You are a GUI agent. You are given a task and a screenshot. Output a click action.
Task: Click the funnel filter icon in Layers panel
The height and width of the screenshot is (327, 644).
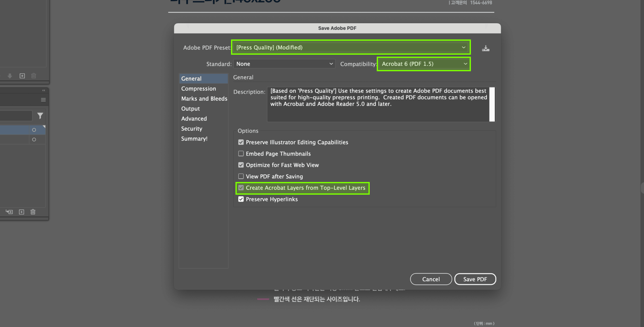click(x=40, y=116)
